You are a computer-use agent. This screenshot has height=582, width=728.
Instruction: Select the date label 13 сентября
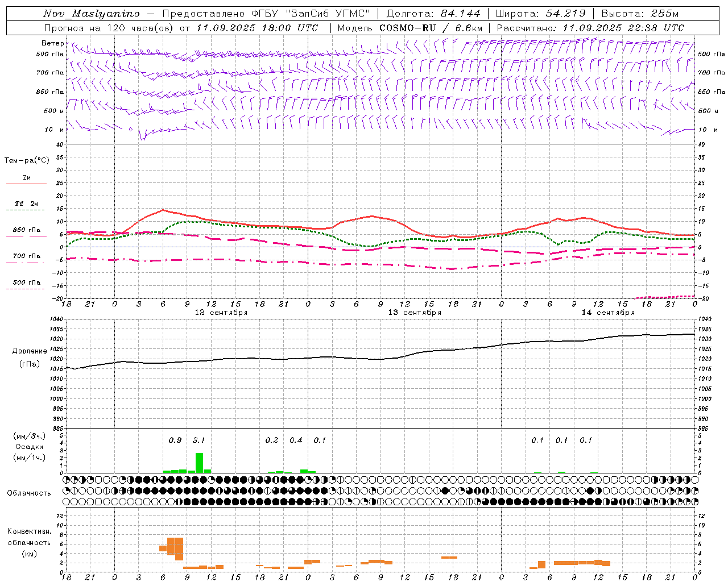415,313
